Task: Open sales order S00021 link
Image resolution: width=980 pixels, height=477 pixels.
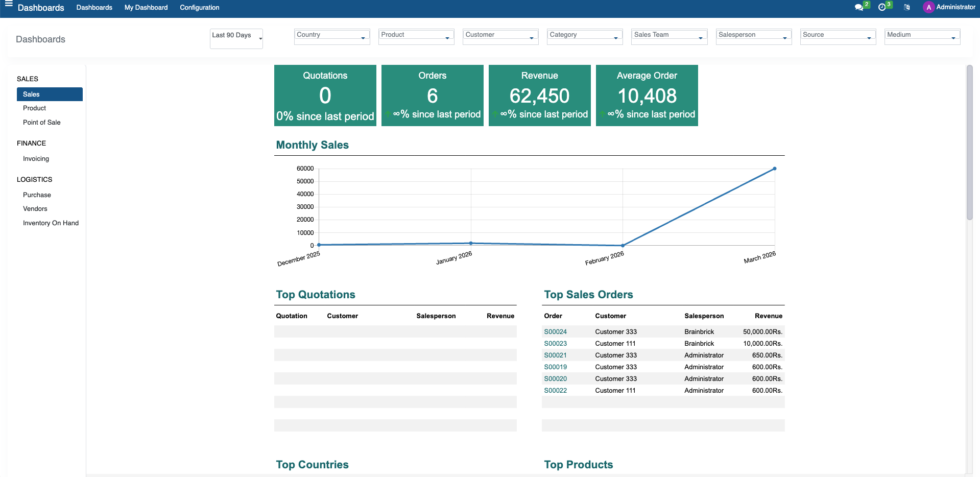Action: (x=555, y=355)
